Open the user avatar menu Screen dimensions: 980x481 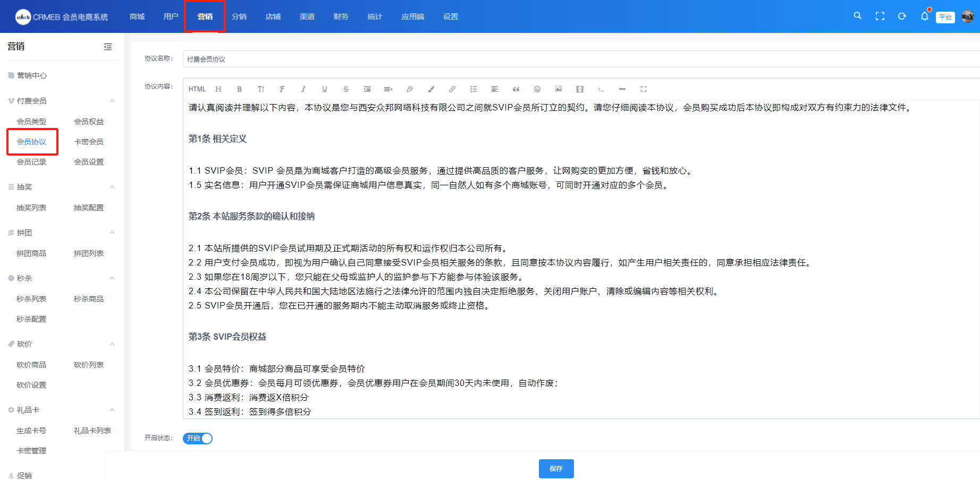pyautogui.click(x=968, y=16)
